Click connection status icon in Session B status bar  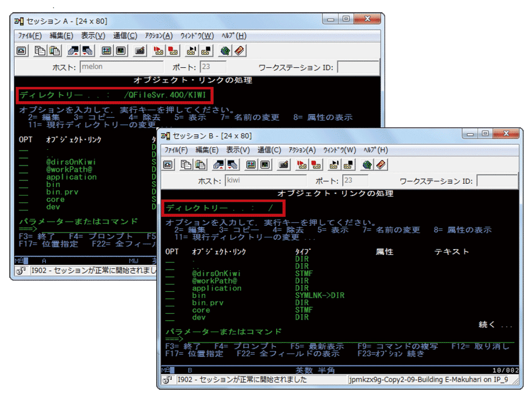pyautogui.click(x=167, y=380)
